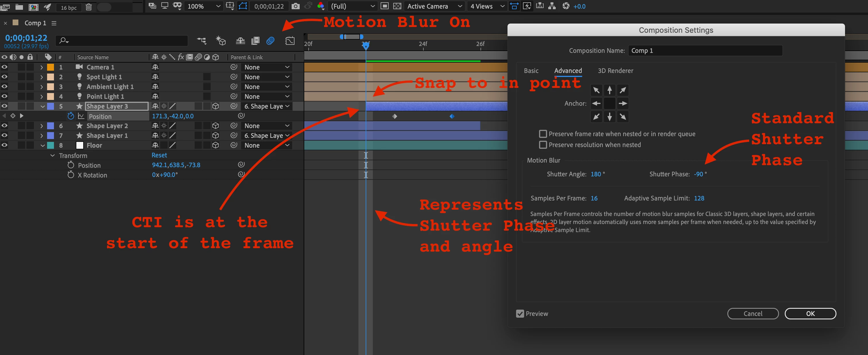The width and height of the screenshot is (868, 355).
Task: Check Preserve frame rate when nested
Action: tap(543, 134)
